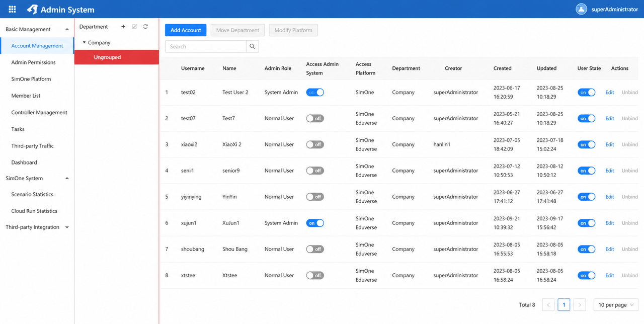The image size is (644, 324).
Task: Switch off User State for xujun1
Action: 587,223
